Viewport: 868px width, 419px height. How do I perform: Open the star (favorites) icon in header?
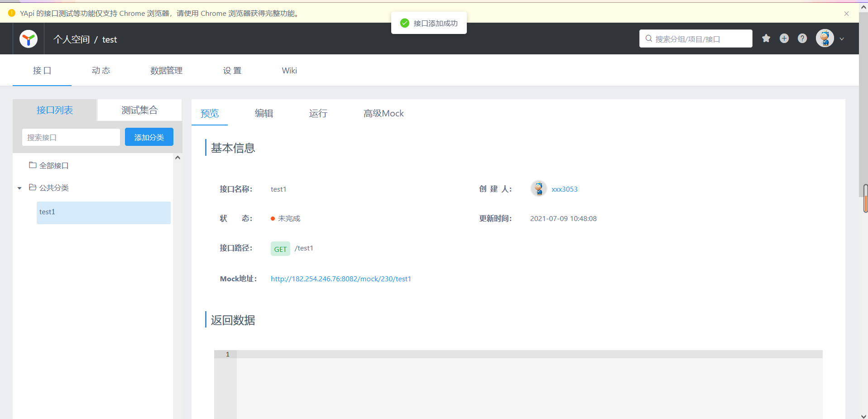click(766, 39)
